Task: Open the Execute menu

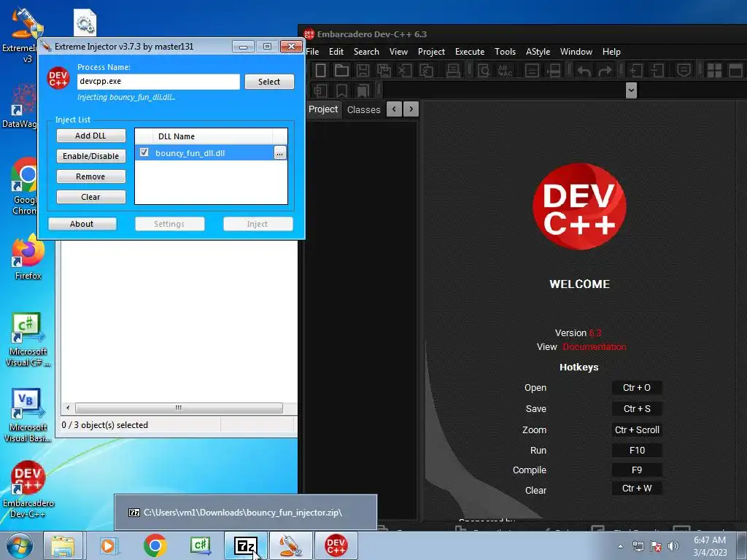Action: tap(470, 52)
